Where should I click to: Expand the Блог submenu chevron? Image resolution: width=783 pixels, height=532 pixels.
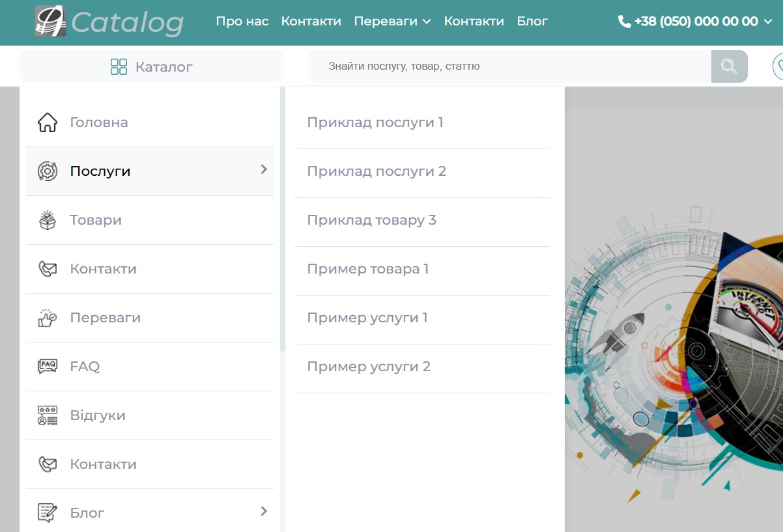pyautogui.click(x=264, y=511)
